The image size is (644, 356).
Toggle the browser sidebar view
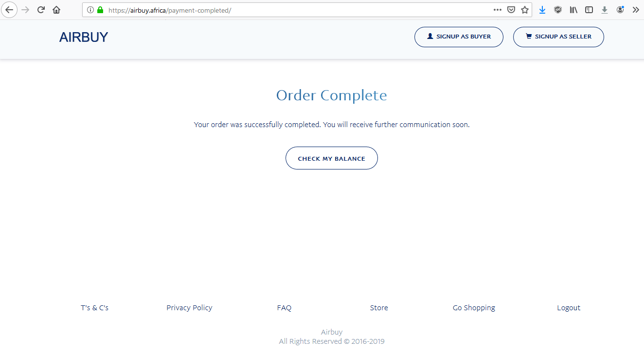coord(589,10)
